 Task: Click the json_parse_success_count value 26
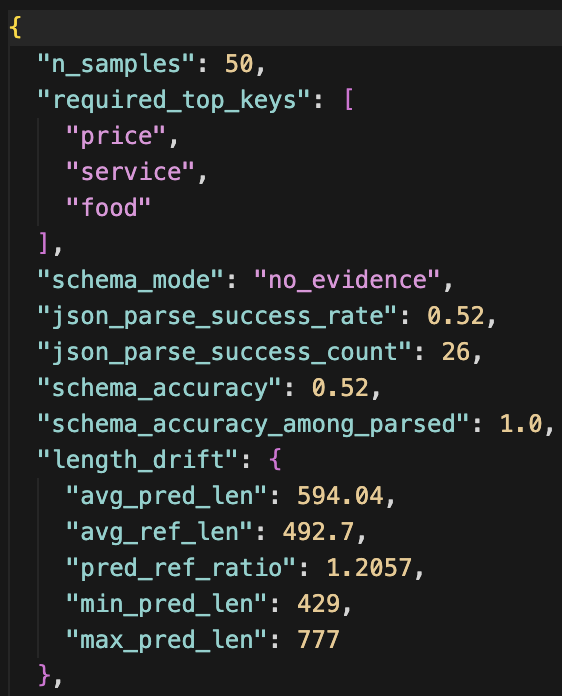[455, 352]
